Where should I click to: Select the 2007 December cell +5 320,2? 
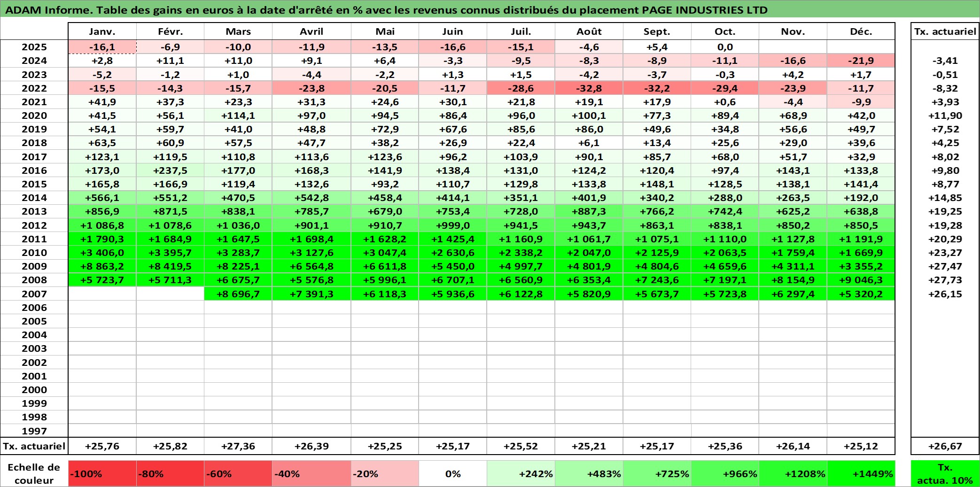pos(861,294)
